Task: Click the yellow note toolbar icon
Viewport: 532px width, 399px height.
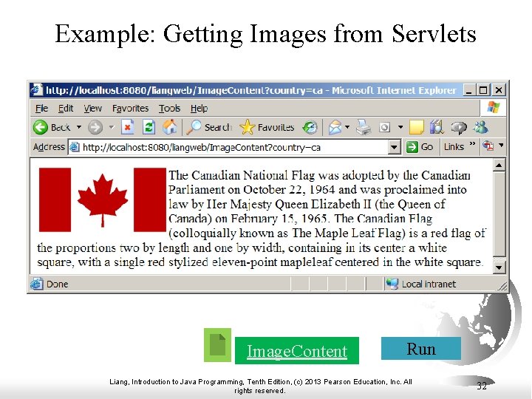Action: point(416,128)
